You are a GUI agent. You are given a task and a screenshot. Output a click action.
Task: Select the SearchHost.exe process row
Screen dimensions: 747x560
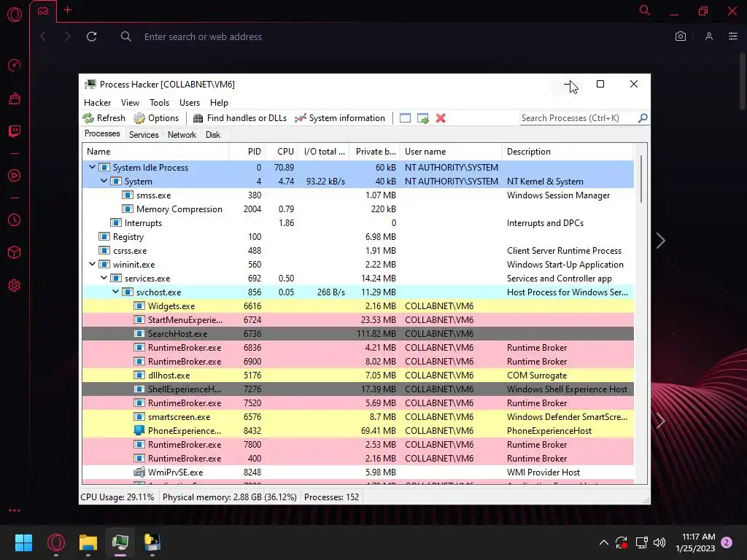coord(357,334)
